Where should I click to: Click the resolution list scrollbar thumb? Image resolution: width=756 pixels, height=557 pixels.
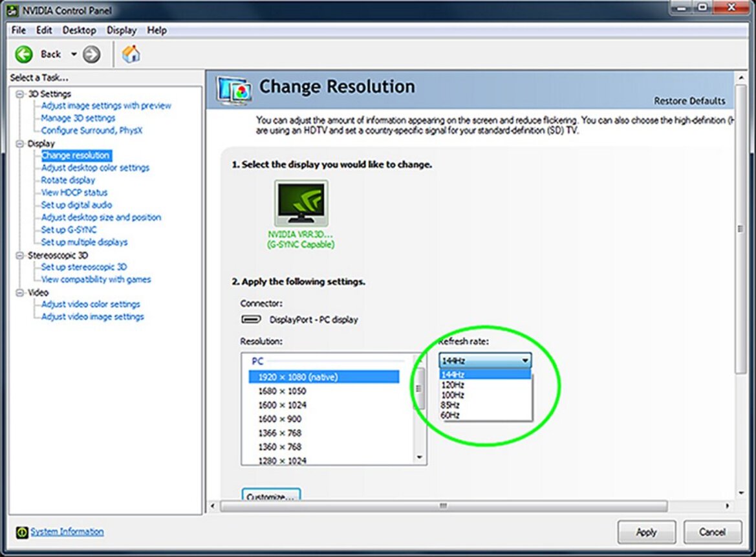pos(419,389)
